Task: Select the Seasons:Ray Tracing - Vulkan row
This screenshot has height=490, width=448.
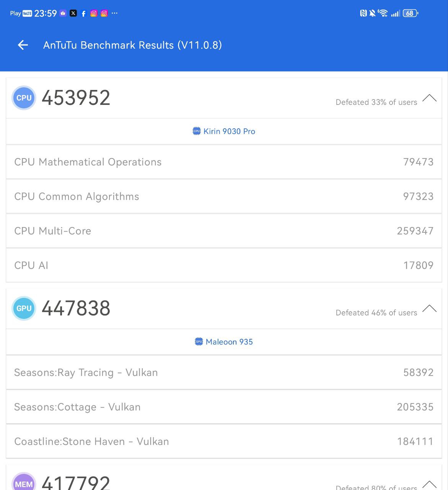Action: (224, 372)
